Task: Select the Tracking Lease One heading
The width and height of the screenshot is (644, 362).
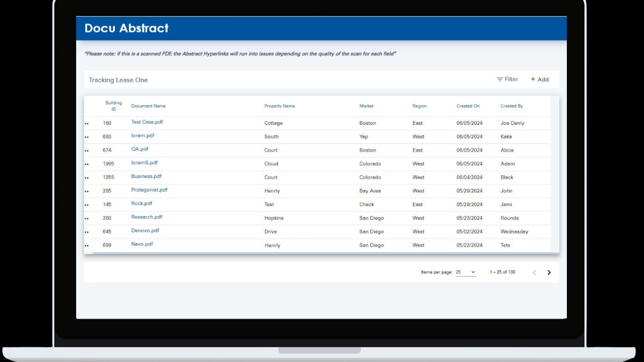Action: (118, 80)
